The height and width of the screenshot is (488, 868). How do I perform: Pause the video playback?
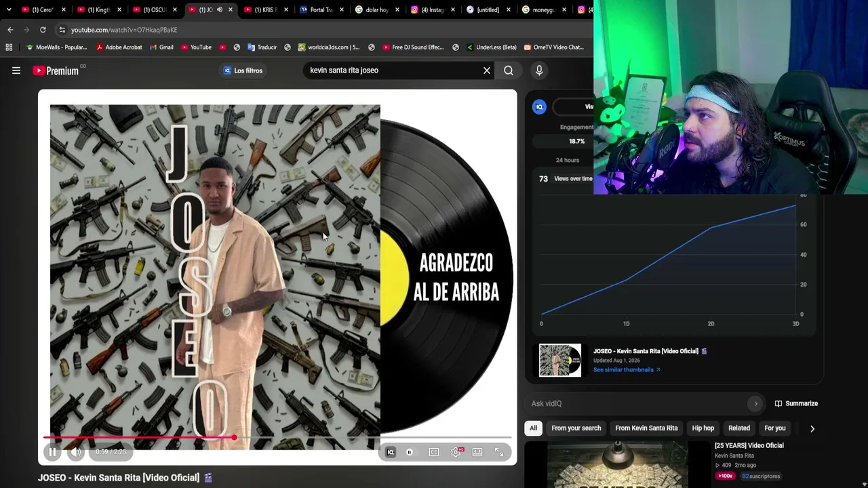tap(52, 452)
